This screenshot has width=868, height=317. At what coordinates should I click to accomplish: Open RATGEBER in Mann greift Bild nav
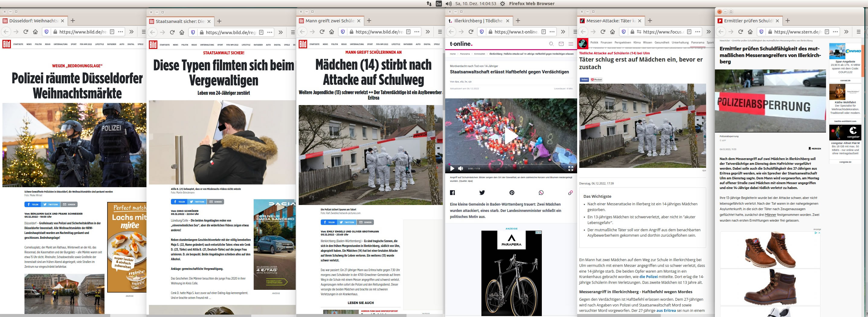[x=408, y=44]
